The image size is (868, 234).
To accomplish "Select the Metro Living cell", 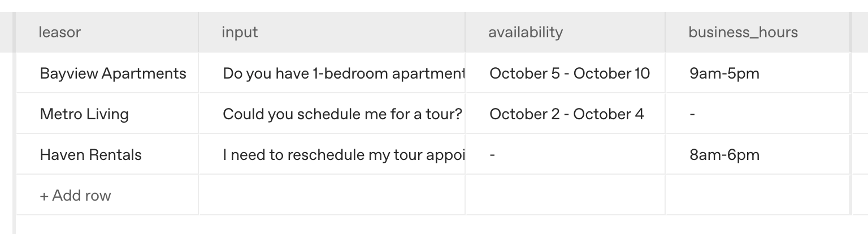I will point(85,114).
